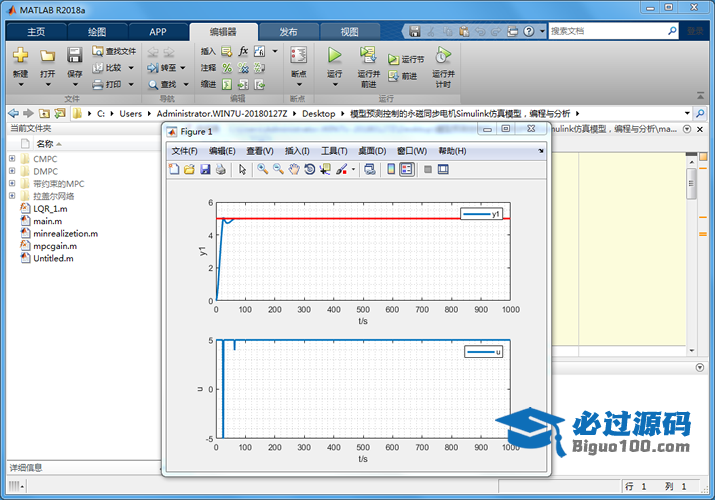Click the Figure edit plot arrow icon
The image size is (715, 500).
tap(242, 170)
